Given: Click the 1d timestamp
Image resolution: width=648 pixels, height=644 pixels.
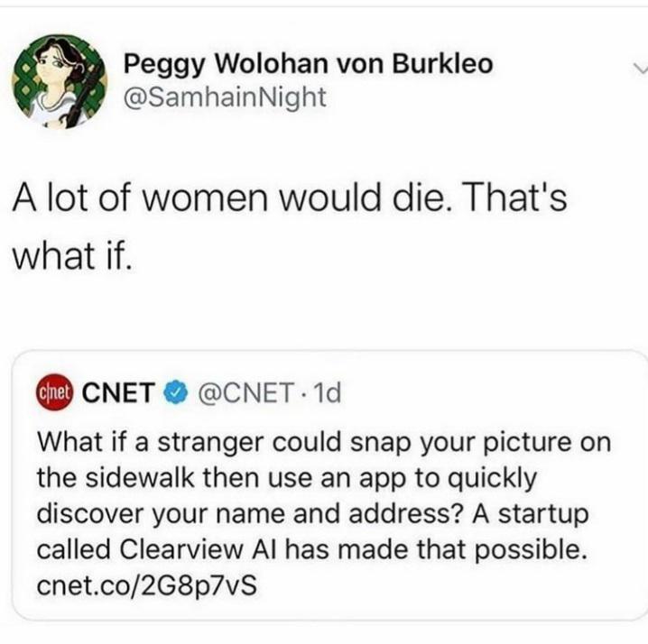Looking at the screenshot, I should click(x=324, y=394).
